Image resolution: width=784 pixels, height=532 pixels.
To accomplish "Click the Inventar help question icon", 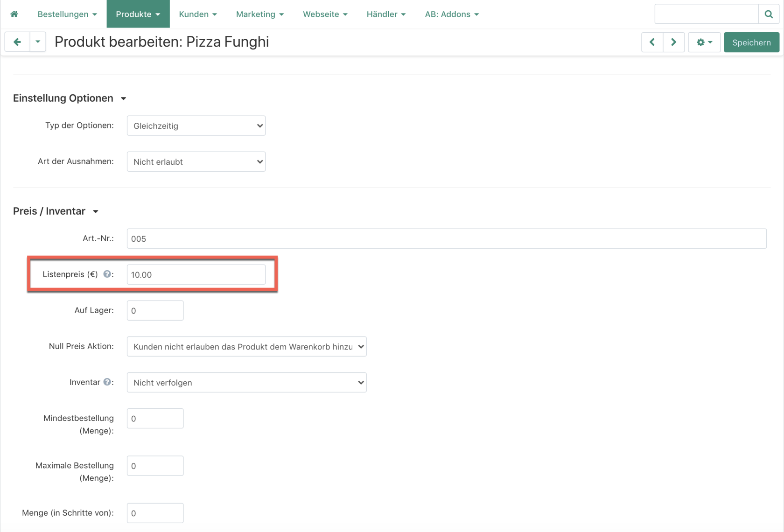I will [107, 382].
